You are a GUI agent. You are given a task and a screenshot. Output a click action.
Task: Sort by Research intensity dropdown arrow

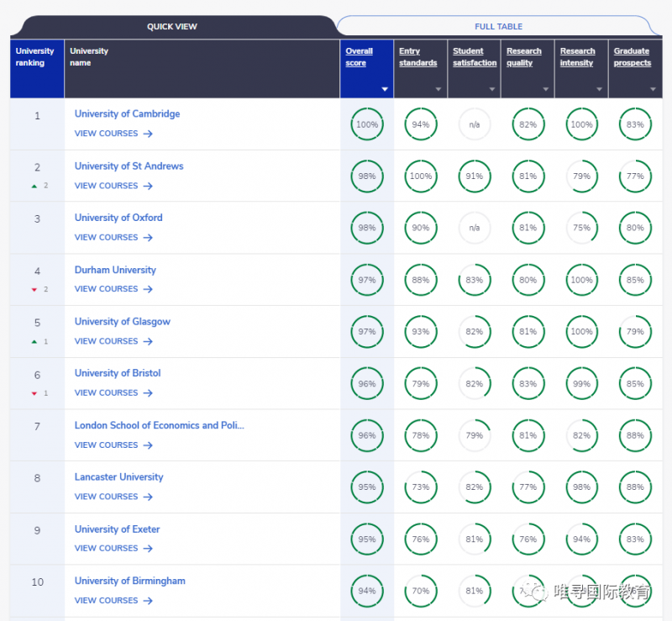[x=599, y=89]
